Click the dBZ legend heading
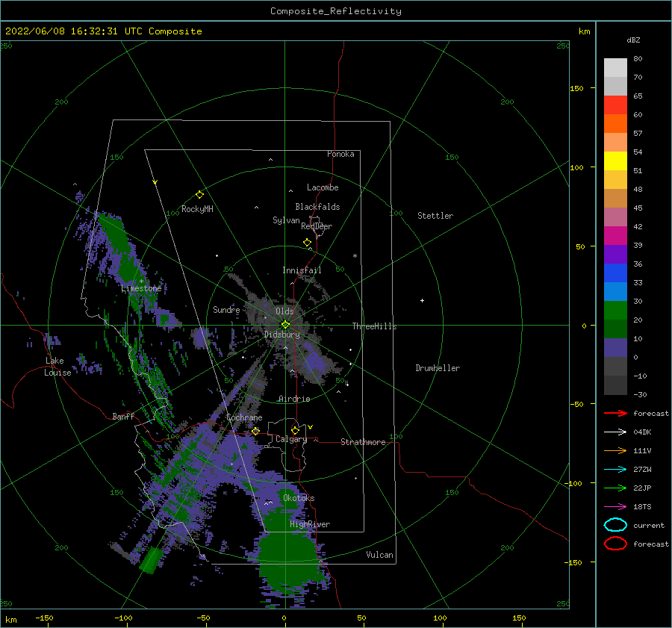The image size is (672, 628). pyautogui.click(x=633, y=40)
